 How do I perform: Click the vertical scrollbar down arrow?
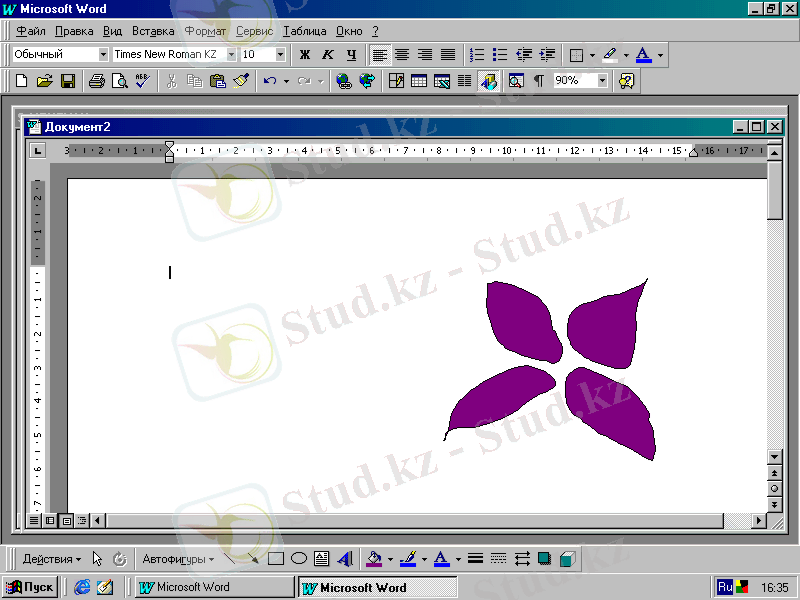[x=774, y=457]
